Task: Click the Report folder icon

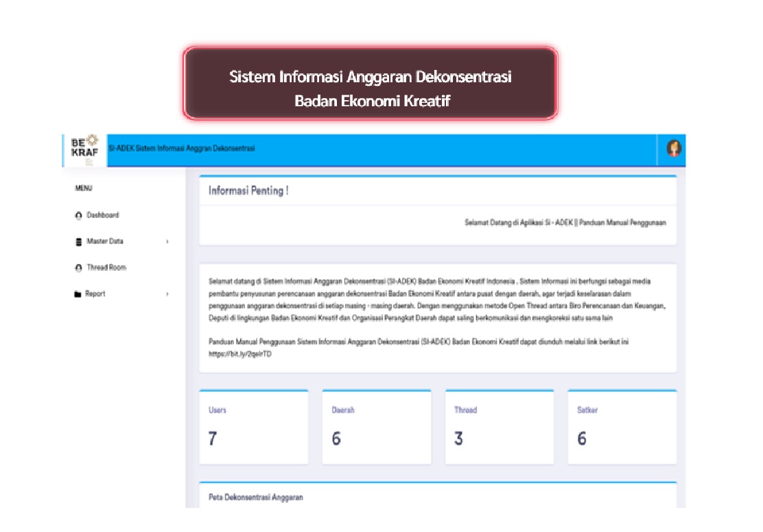Action: click(x=78, y=293)
